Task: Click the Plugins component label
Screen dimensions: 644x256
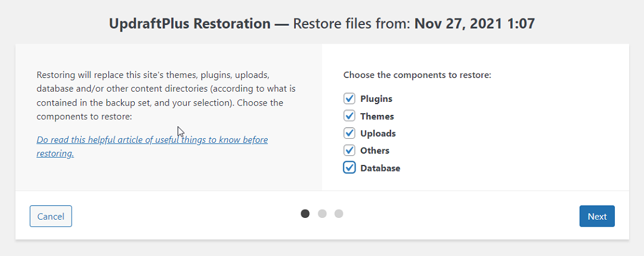Action: [x=376, y=99]
